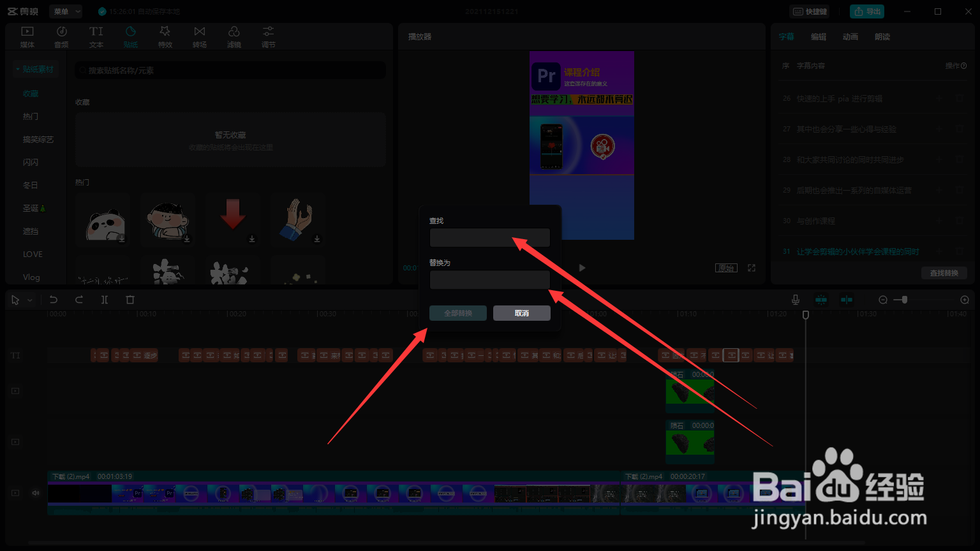Click the 全部替换 button in dialog

point(458,313)
